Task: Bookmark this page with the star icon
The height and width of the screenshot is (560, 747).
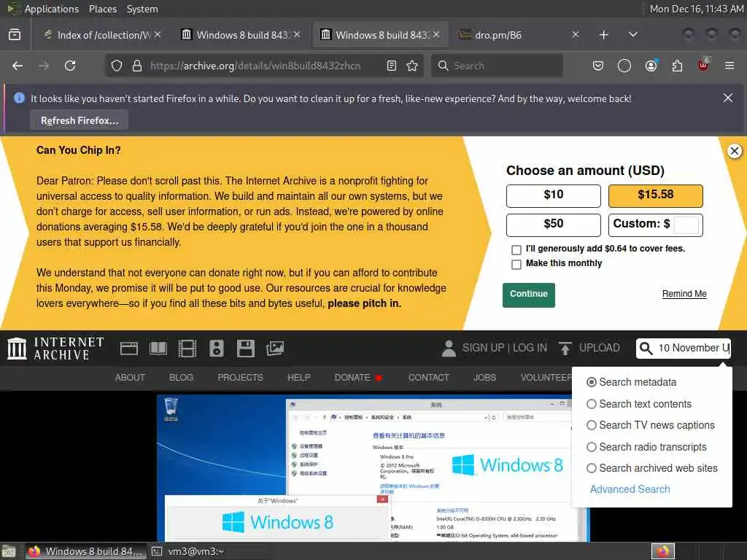Action: 413,66
